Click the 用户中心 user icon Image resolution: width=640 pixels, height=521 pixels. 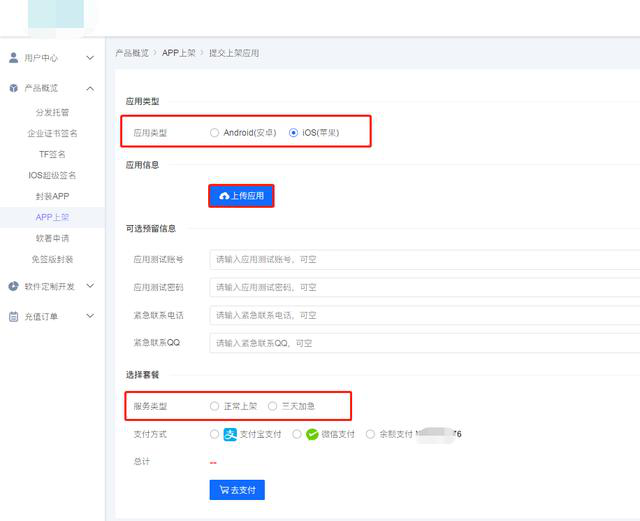click(13, 58)
